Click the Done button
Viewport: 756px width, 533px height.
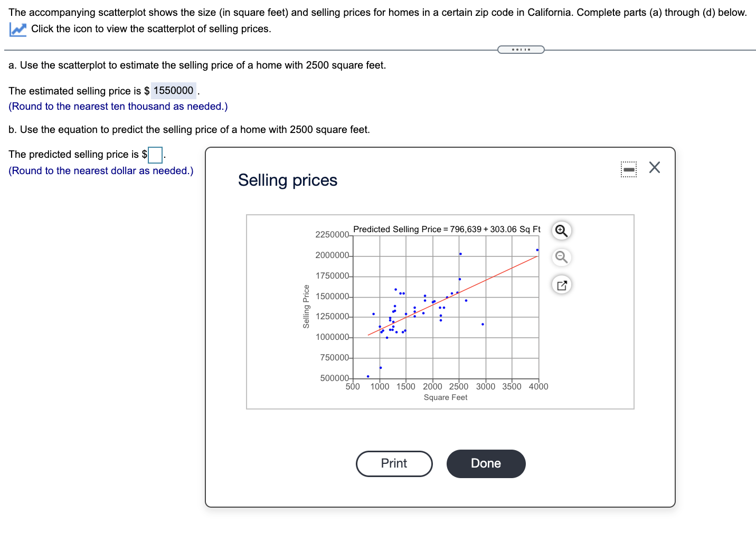(x=486, y=463)
